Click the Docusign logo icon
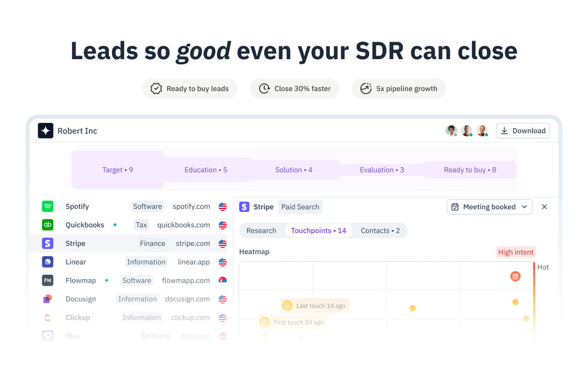This screenshot has height=390, width=588. tap(48, 299)
